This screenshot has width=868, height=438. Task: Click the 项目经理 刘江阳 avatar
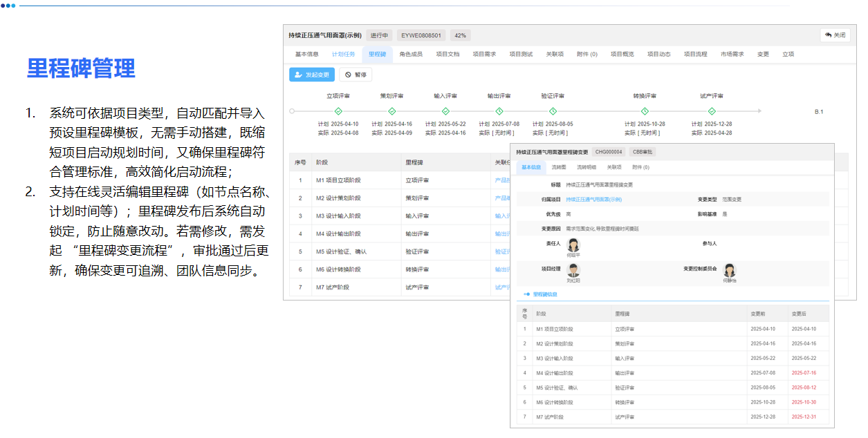pyautogui.click(x=573, y=270)
